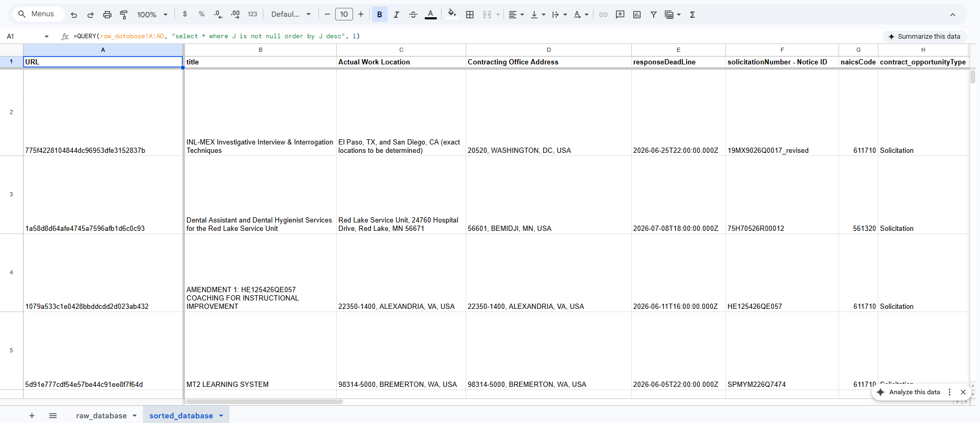This screenshot has width=980, height=423.
Task: Open the Analyze this data options menu
Action: pos(949,392)
